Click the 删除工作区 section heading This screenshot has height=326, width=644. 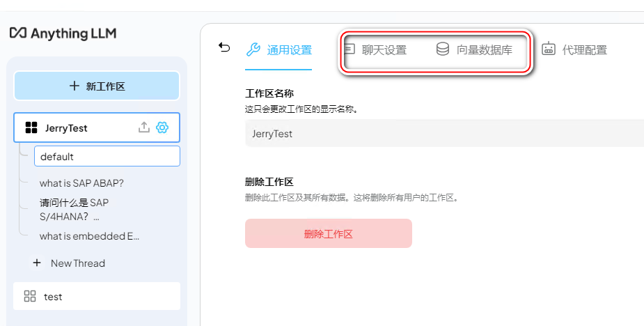click(x=269, y=182)
